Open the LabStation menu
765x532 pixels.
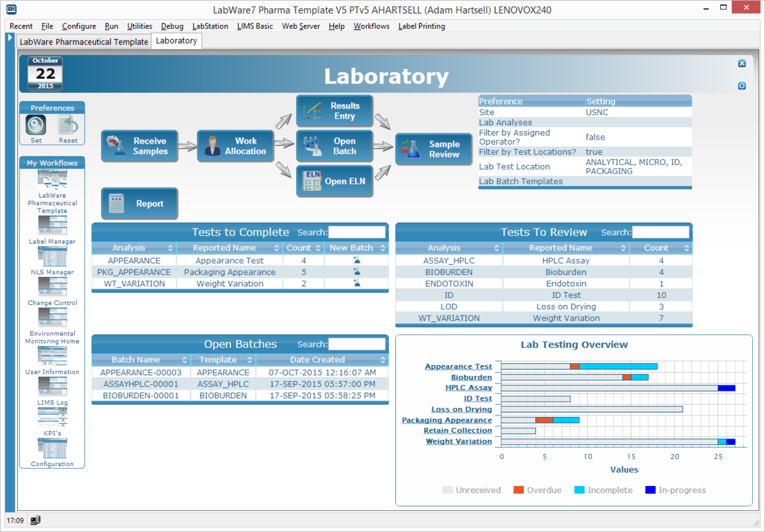(210, 26)
